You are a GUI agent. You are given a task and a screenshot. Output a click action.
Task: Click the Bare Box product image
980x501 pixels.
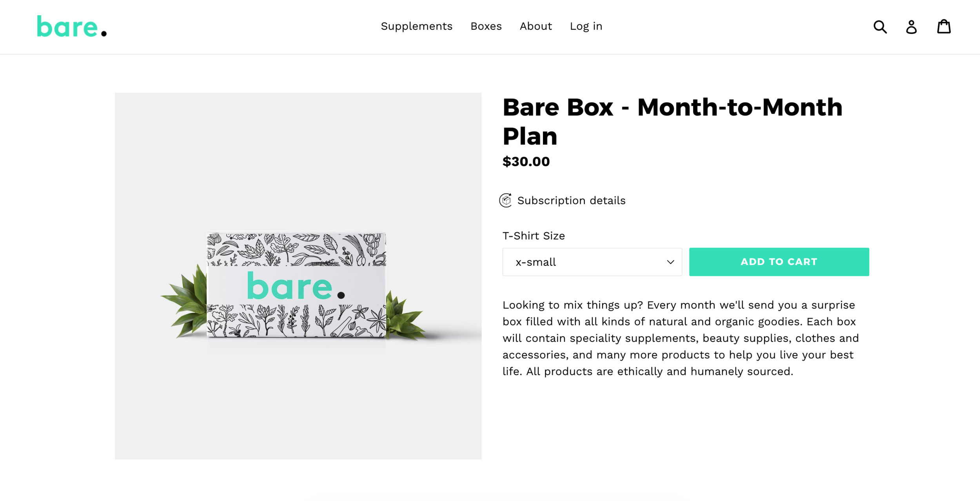click(x=298, y=276)
